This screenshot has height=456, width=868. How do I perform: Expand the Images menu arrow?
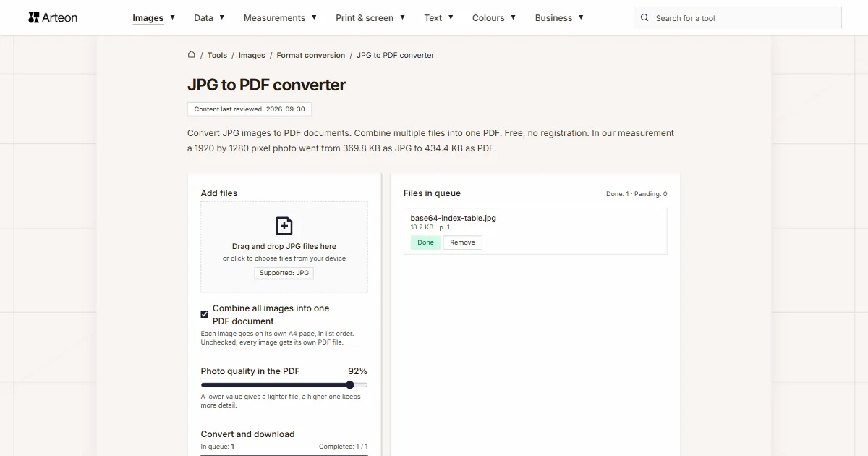172,17
